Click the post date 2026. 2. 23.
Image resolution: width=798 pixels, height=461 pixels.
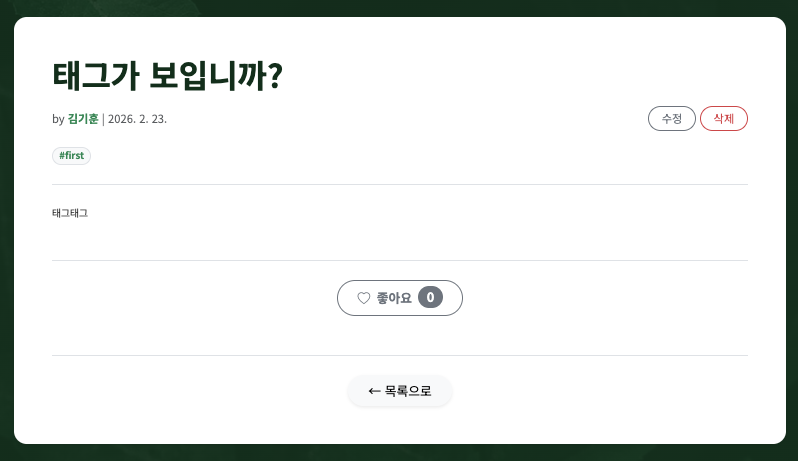coord(137,119)
